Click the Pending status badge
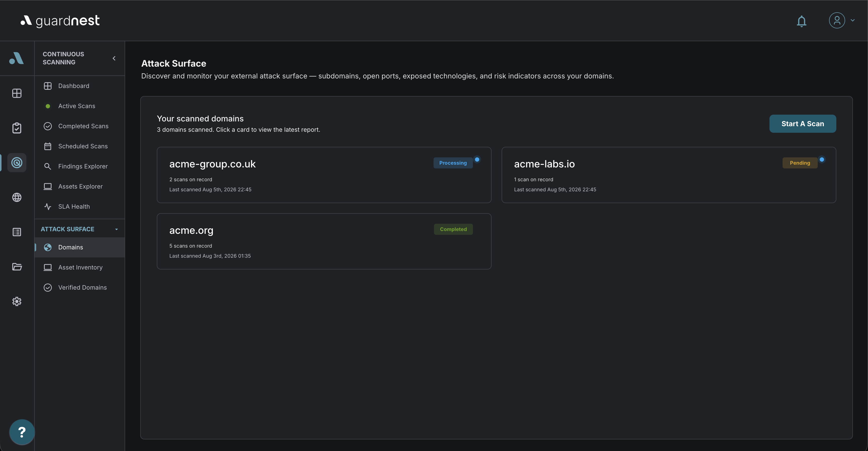Viewport: 868px width, 451px height. tap(800, 163)
